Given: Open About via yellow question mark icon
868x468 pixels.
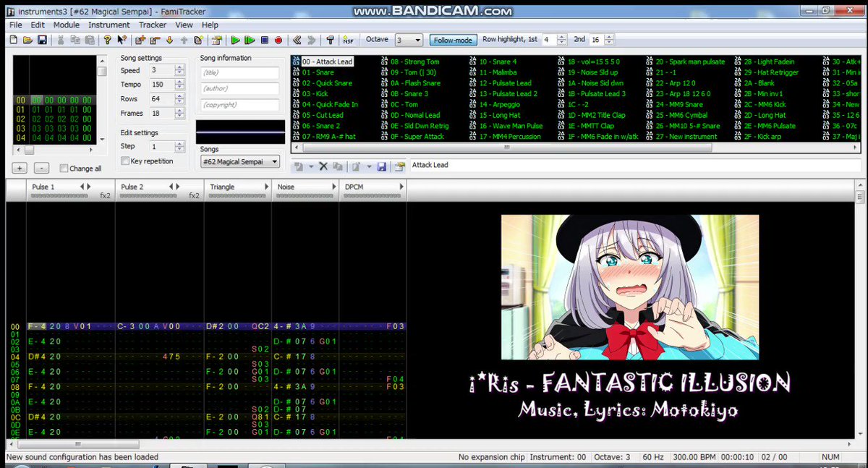Looking at the screenshot, I should click(107, 40).
